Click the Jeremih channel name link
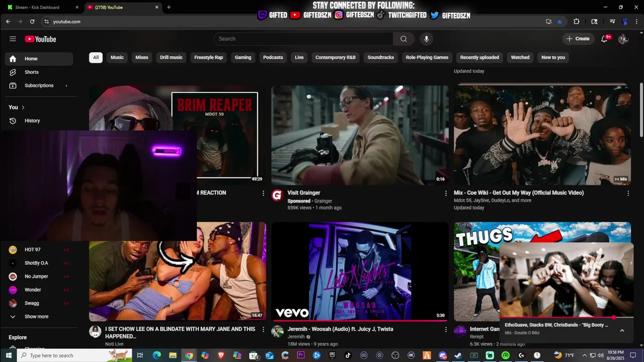 coord(296,337)
